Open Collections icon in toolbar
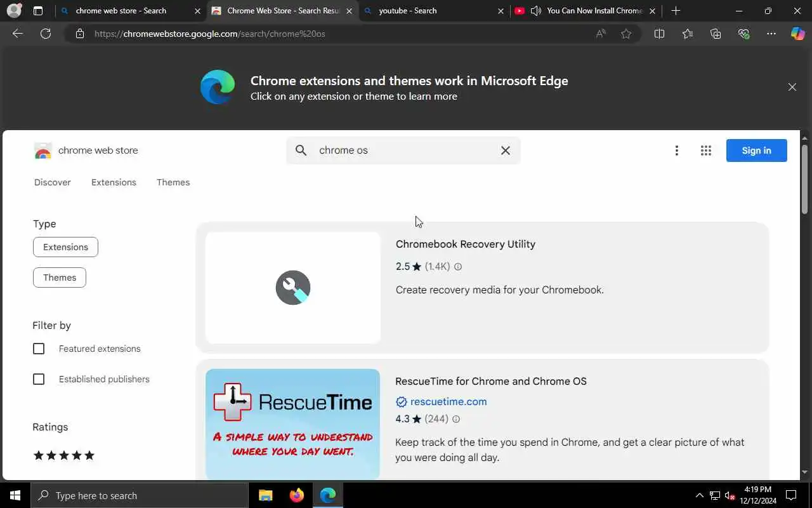 (716, 34)
